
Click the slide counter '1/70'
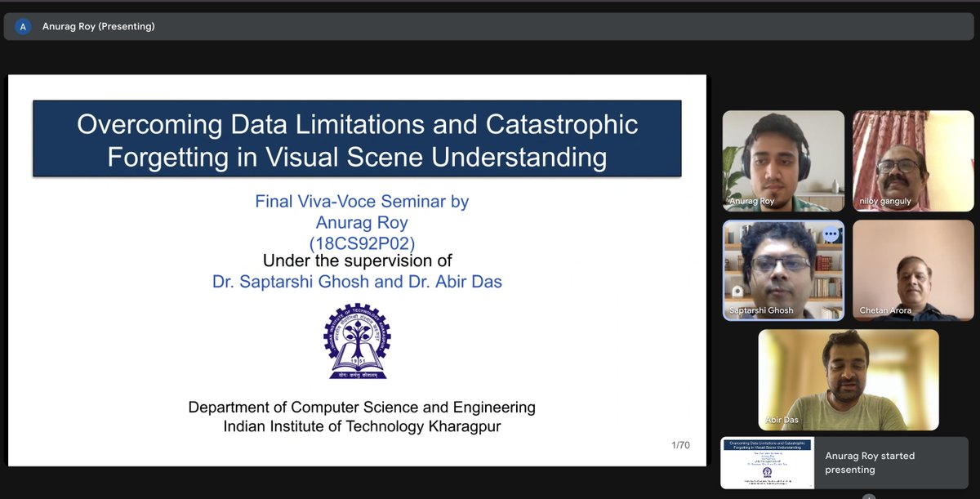point(680,445)
